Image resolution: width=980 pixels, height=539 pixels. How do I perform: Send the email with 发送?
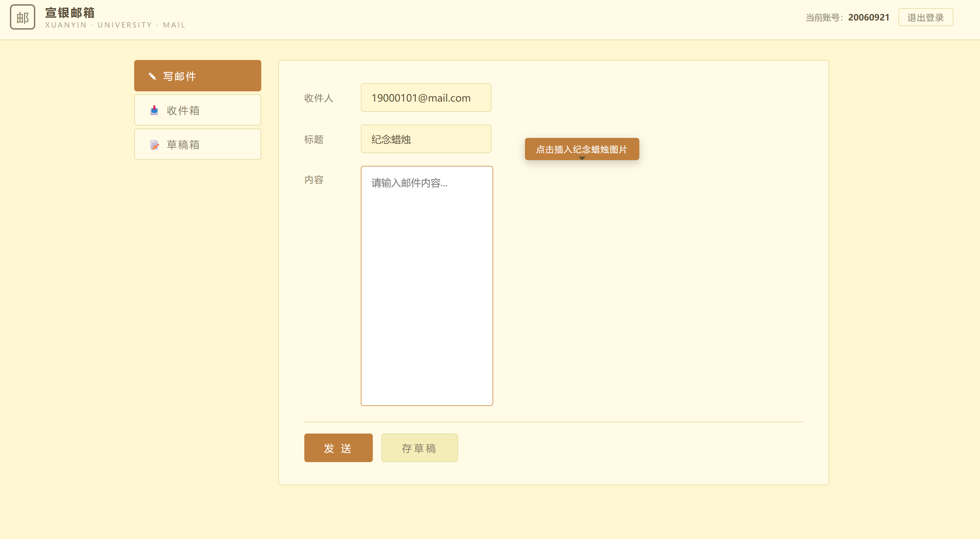click(x=338, y=448)
